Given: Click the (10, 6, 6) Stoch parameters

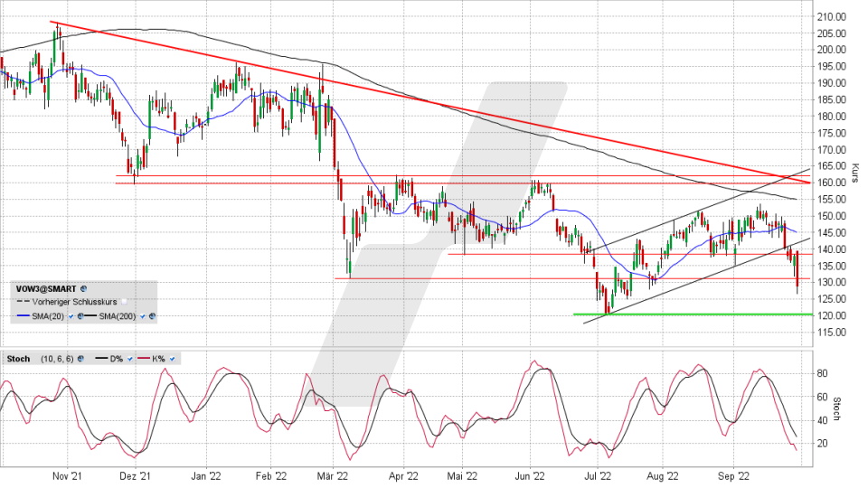Looking at the screenshot, I should click(x=57, y=359).
